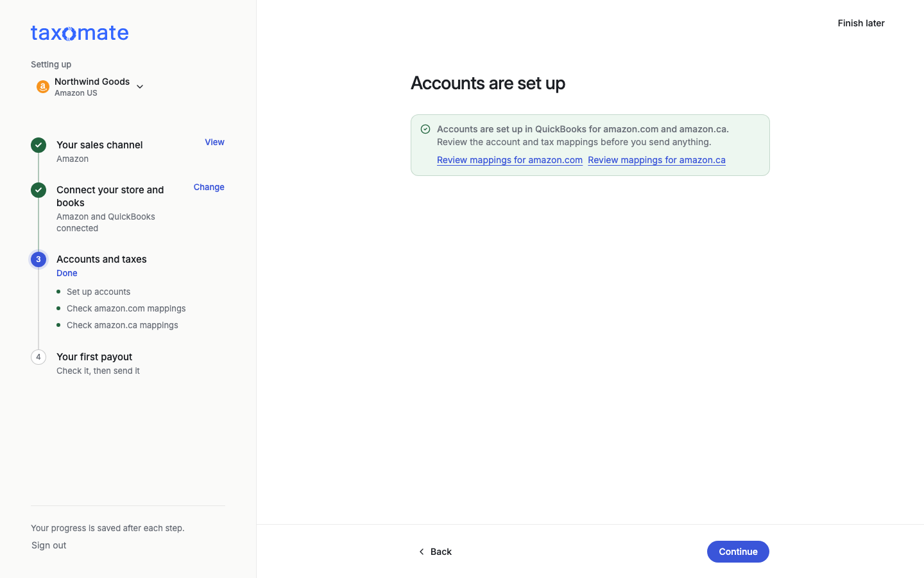Screen dimensions: 924x578
Task: Open the Set up accounts substep
Action: (x=98, y=292)
